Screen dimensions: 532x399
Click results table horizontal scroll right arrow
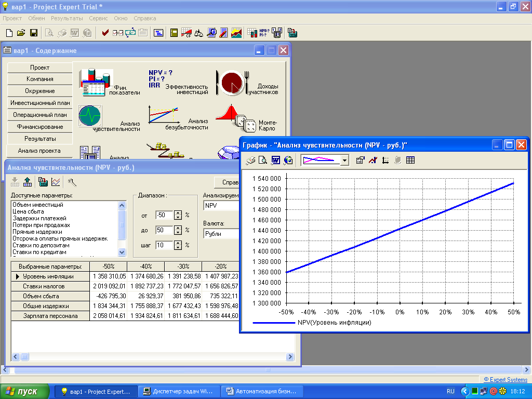click(x=290, y=356)
